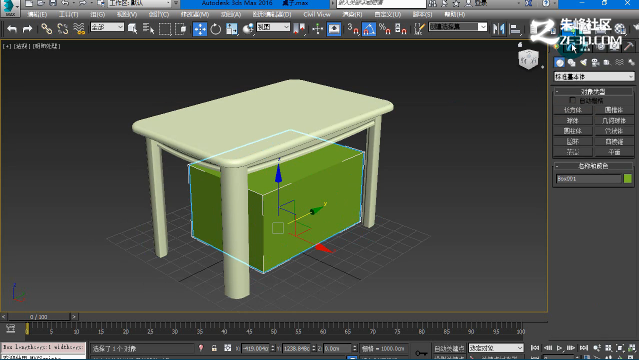The width and height of the screenshot is (639, 360).
Task: Activate the Select and Link tool
Action: (46, 29)
